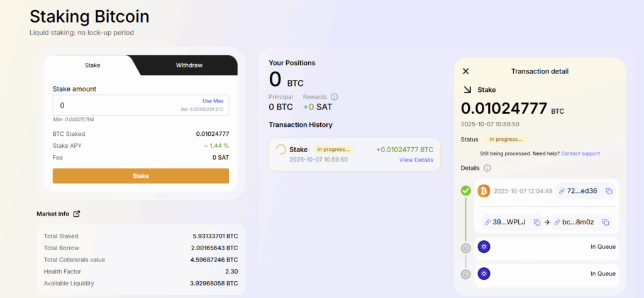The image size is (644, 298).
Task: Copy the 72...ed36 transaction hash
Action: tap(609, 191)
